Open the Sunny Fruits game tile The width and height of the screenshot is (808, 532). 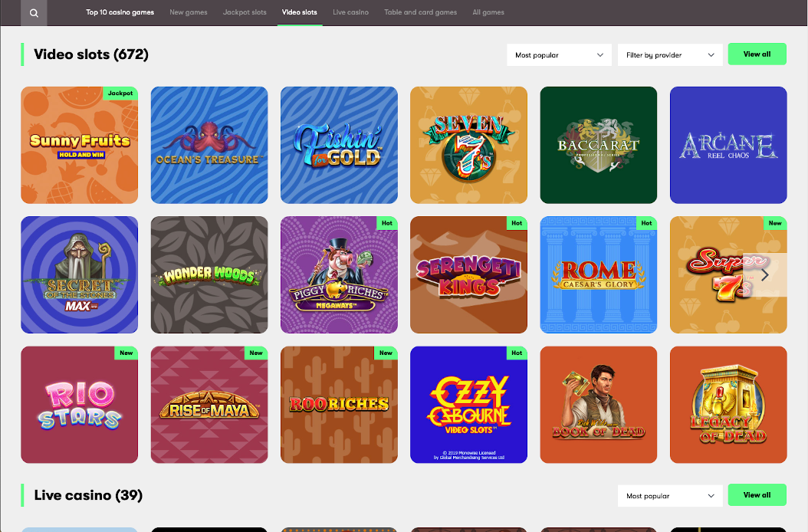(80, 145)
